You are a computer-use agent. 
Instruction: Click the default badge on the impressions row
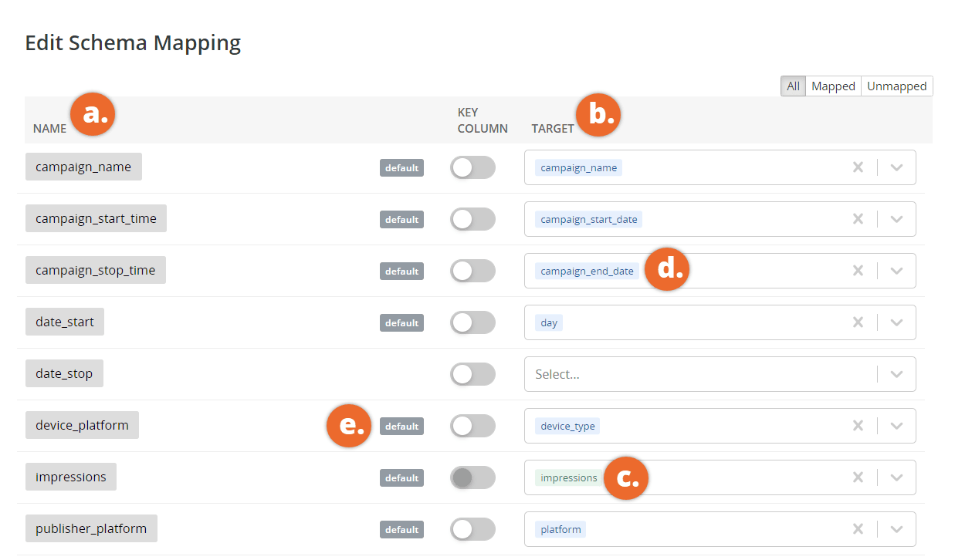click(x=401, y=477)
